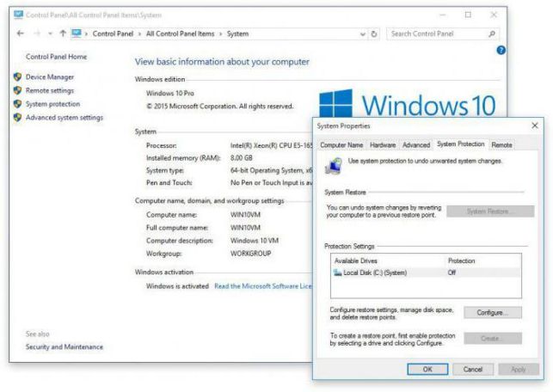The width and height of the screenshot is (553, 392).
Task: Click the Configure button
Action: pos(492,313)
